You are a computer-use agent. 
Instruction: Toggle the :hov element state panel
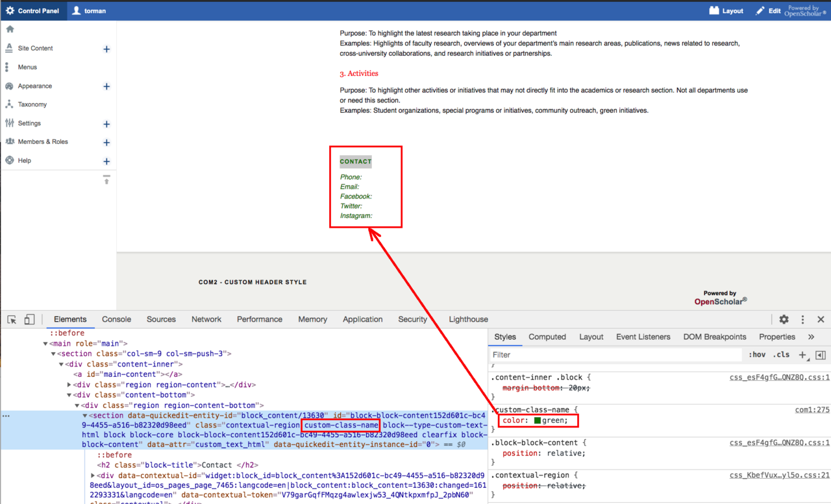click(x=757, y=355)
